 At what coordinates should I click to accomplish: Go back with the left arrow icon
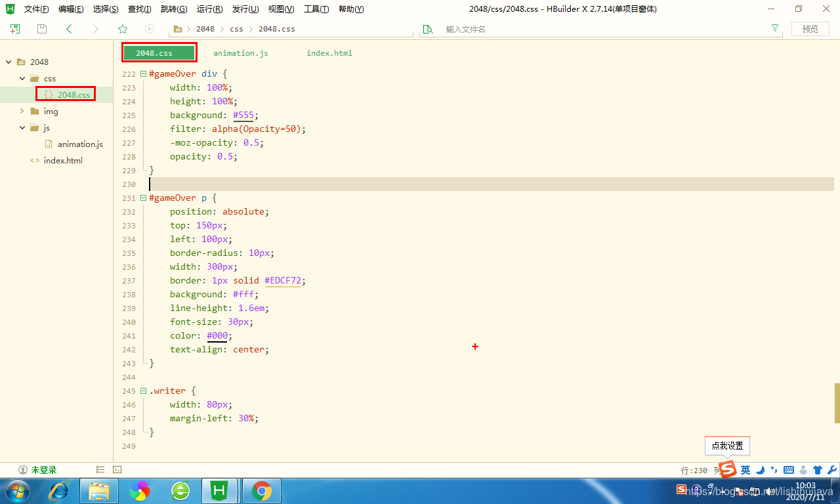point(69,29)
